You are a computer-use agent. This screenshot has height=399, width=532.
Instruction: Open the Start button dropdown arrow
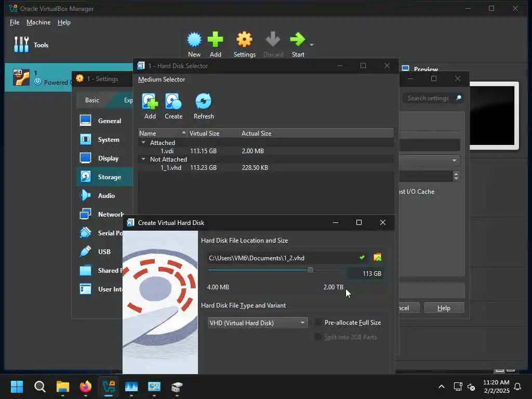click(312, 45)
